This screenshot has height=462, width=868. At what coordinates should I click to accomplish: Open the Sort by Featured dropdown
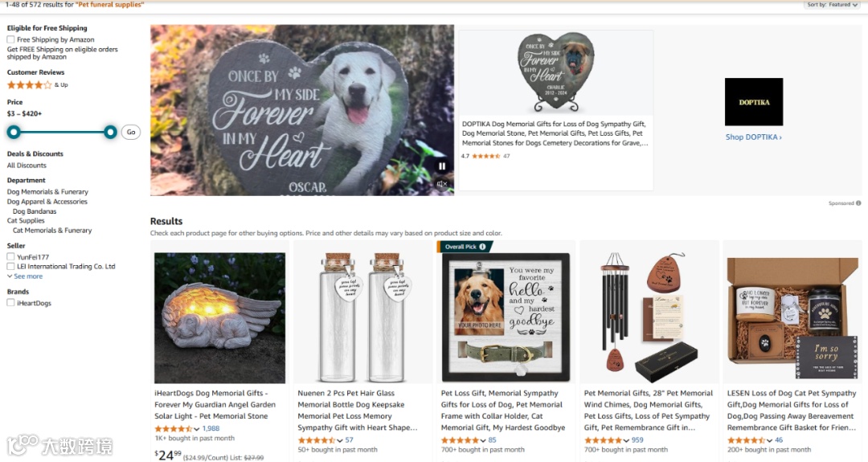832,5
